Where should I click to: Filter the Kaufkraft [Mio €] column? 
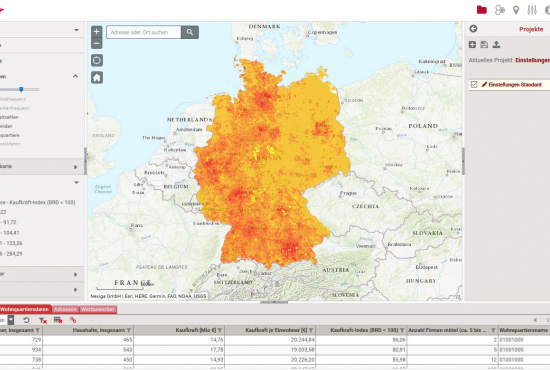220,330
